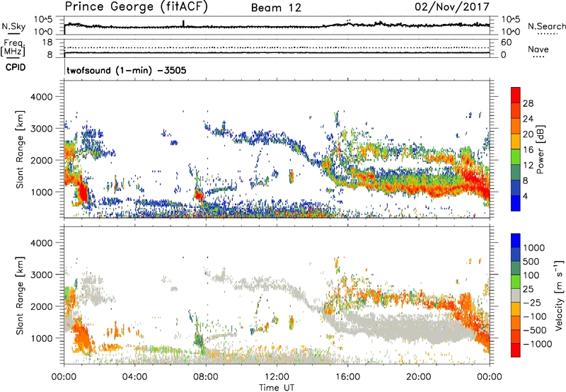Click the Power [dB] colorbar title
This screenshot has height=392, width=566.
pyautogui.click(x=540, y=149)
